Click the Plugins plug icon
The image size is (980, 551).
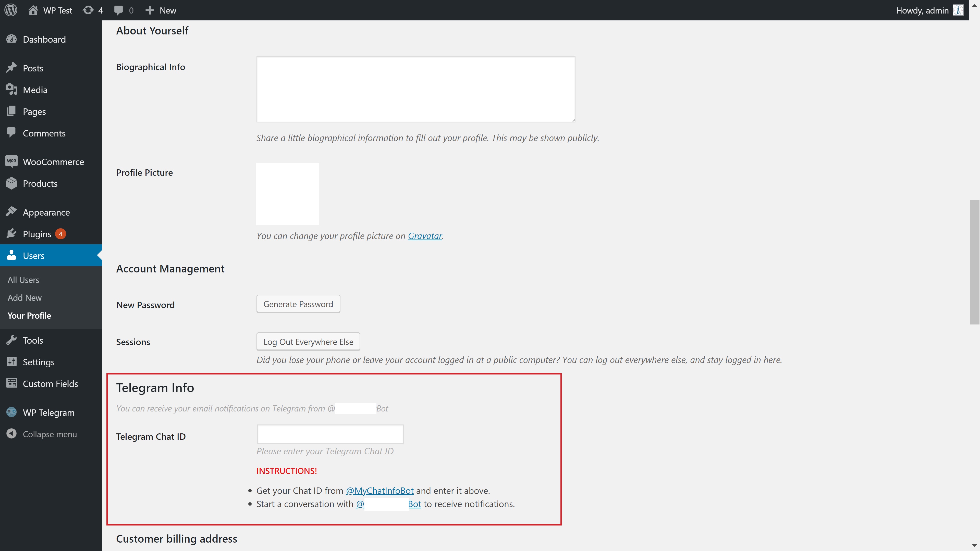pyautogui.click(x=11, y=233)
